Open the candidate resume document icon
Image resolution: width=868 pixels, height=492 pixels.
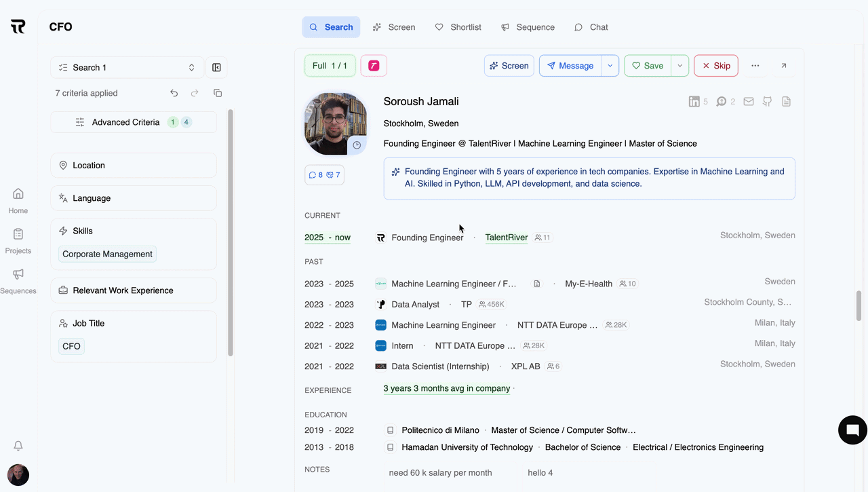pyautogui.click(x=787, y=102)
